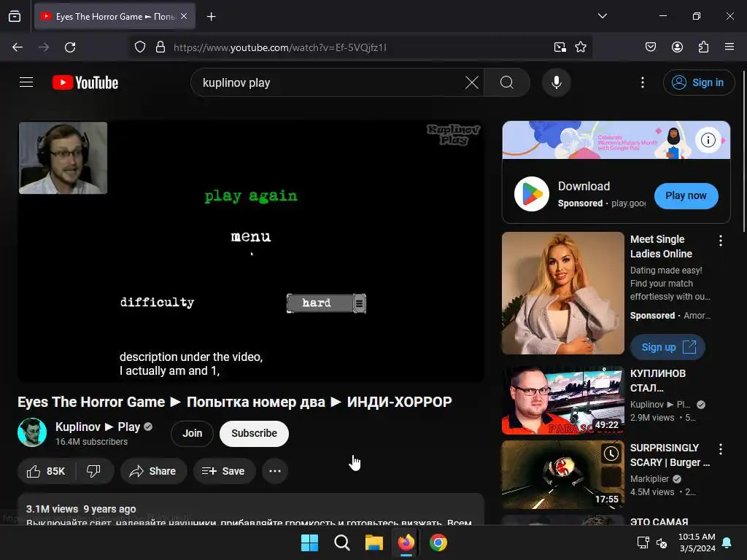747x560 pixels.
Task: Click the Play now ad button
Action: point(686,195)
